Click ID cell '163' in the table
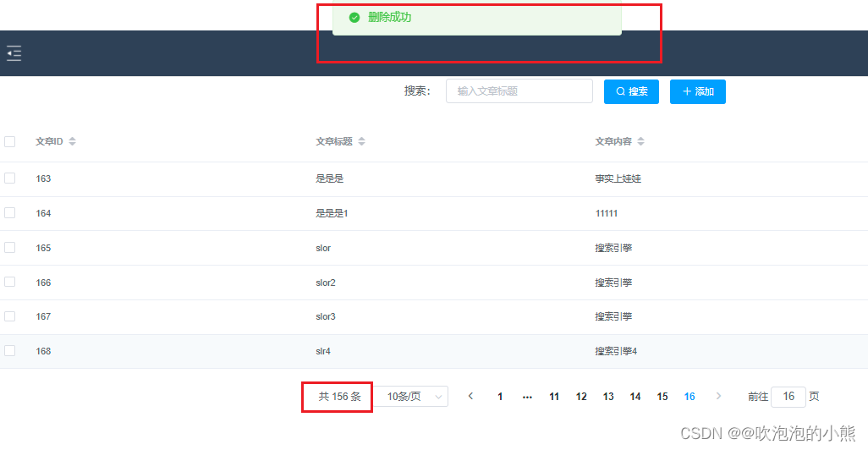 point(43,178)
